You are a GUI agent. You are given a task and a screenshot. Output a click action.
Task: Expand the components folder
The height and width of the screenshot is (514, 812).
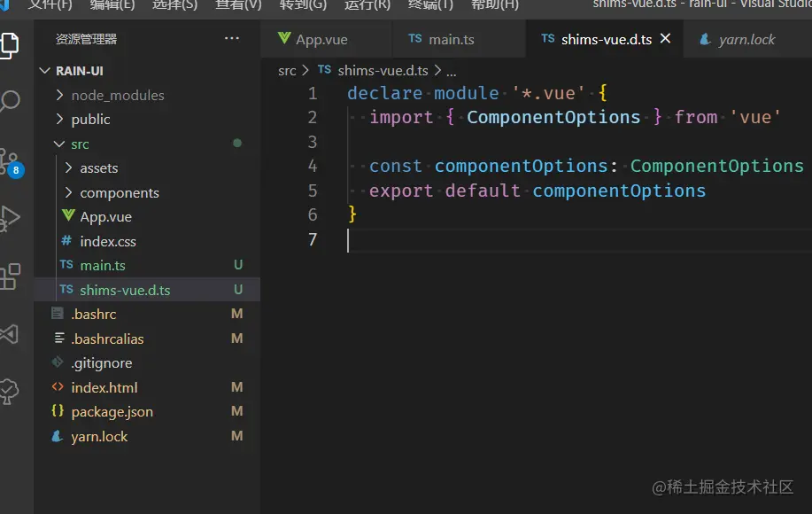click(119, 193)
